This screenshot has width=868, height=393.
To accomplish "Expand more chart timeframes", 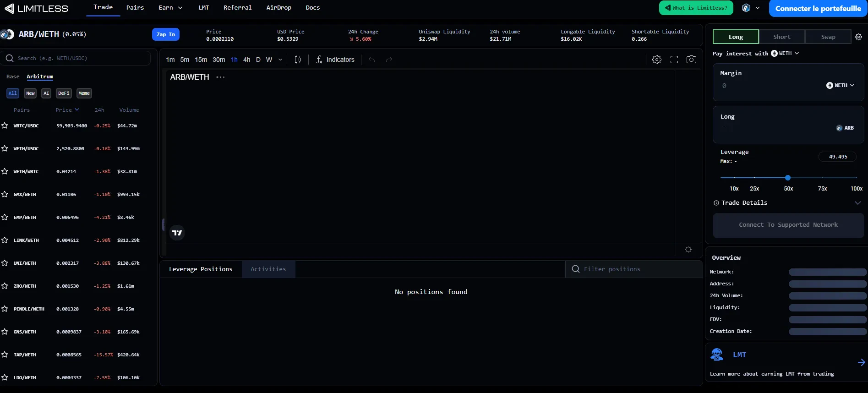I will [x=280, y=60].
